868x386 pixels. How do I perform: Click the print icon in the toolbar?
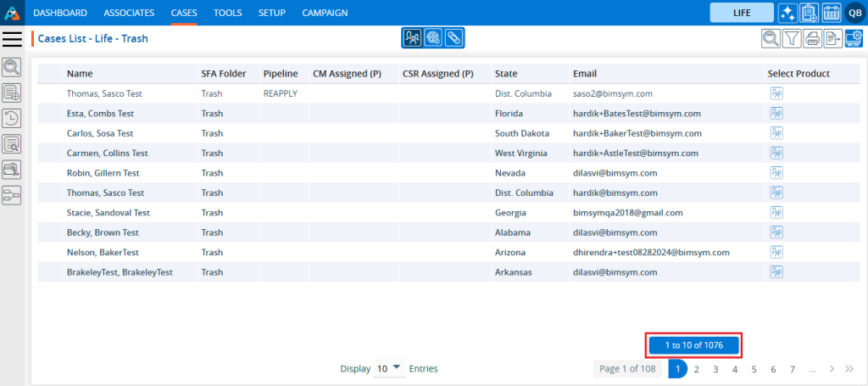coord(812,38)
